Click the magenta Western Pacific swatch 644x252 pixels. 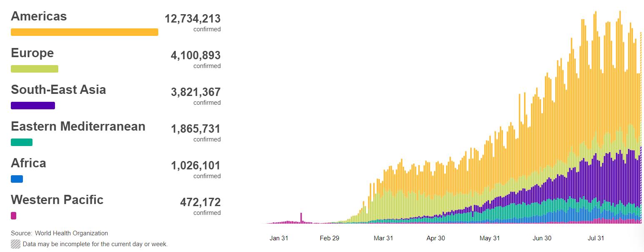pos(13,216)
